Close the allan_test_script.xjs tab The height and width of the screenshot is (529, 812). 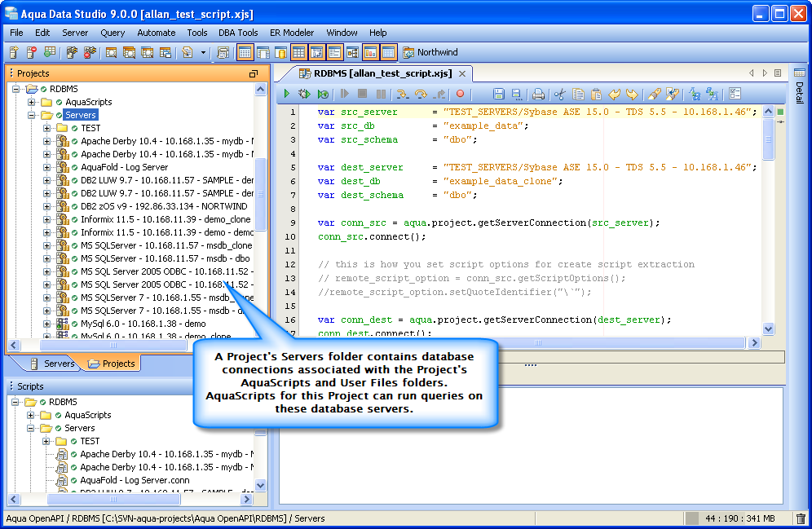click(x=462, y=74)
